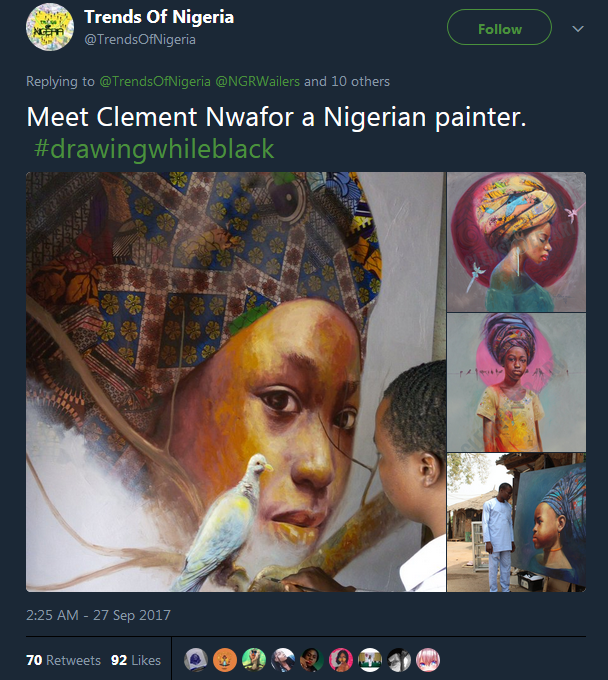Open the top-right headwrap portrait thumbnail

517,241
